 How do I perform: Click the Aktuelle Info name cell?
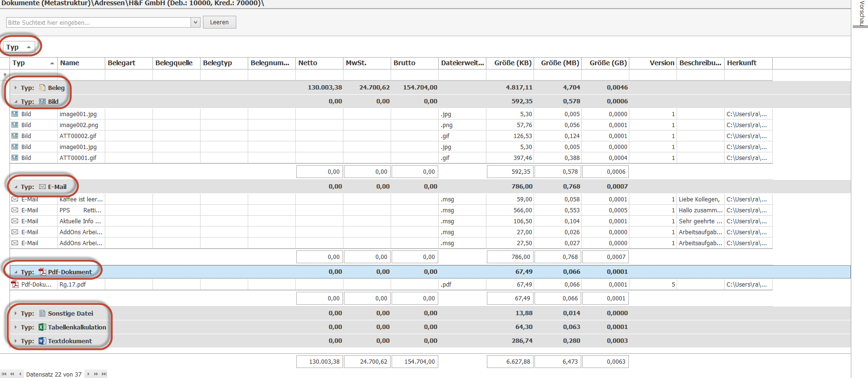click(x=81, y=221)
